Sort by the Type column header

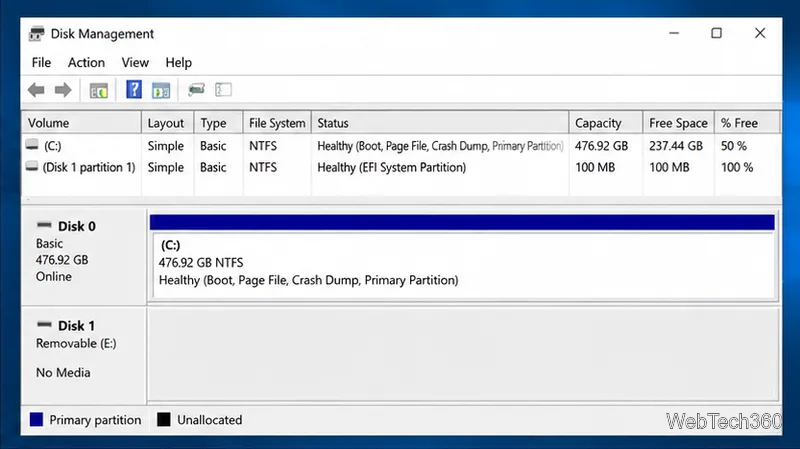[218, 123]
